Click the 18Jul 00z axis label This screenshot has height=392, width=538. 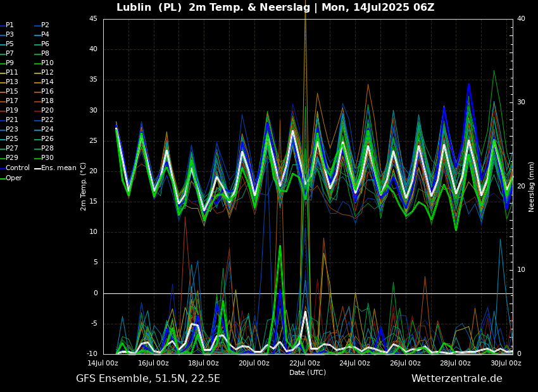click(204, 364)
